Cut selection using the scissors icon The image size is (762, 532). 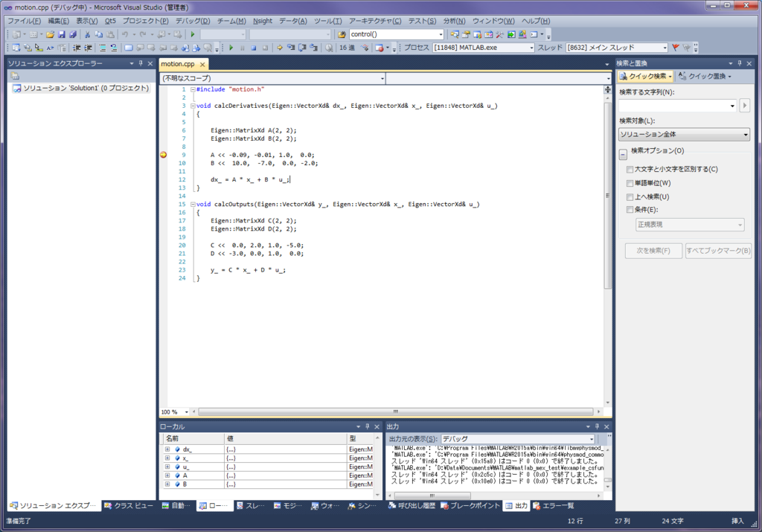87,34
